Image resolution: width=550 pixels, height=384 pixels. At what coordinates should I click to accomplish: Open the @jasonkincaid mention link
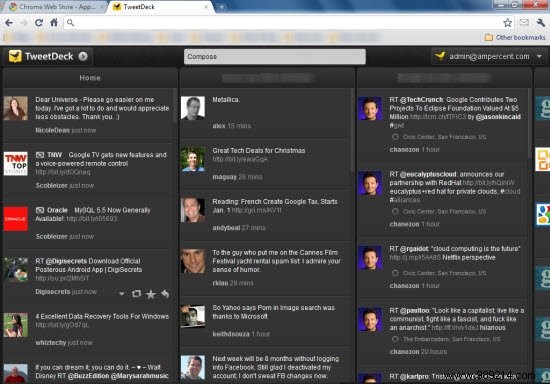pyautogui.click(x=498, y=117)
